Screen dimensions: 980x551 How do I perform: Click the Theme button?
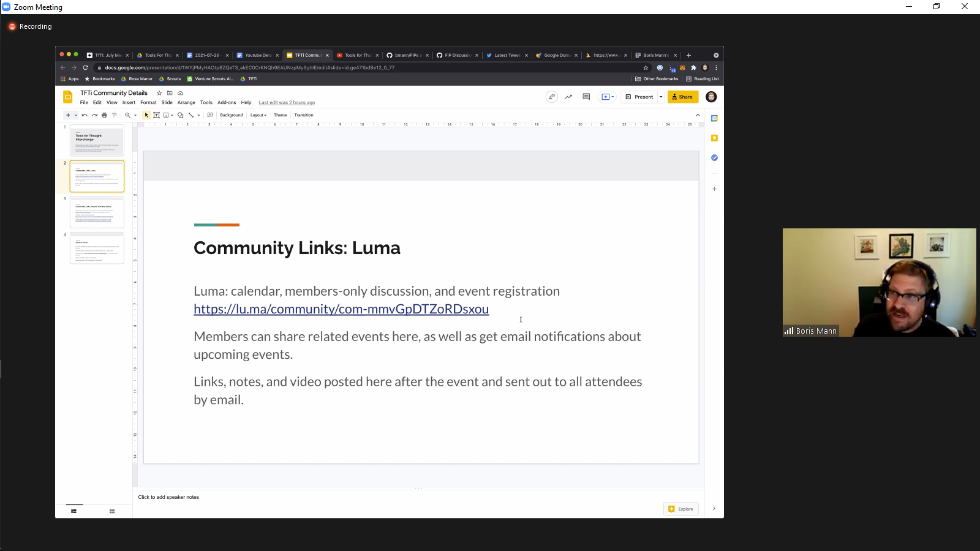pos(281,115)
